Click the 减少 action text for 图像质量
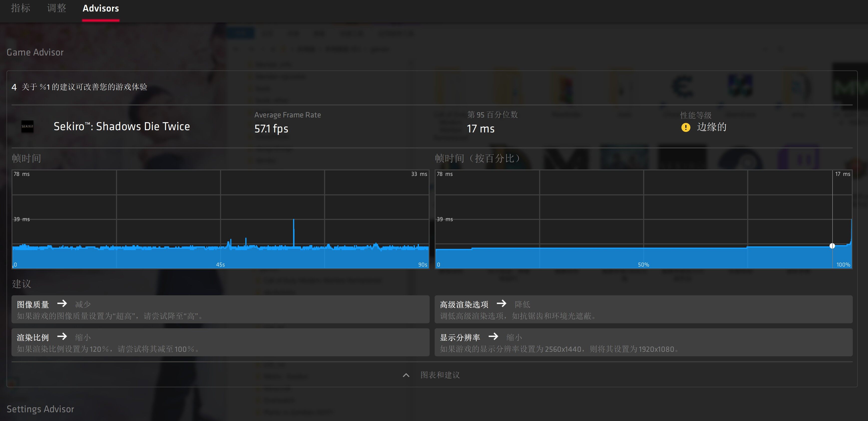 point(83,304)
